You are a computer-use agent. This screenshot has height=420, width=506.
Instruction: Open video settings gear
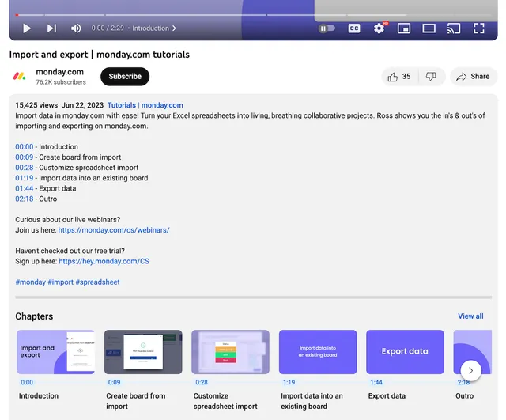coord(379,28)
